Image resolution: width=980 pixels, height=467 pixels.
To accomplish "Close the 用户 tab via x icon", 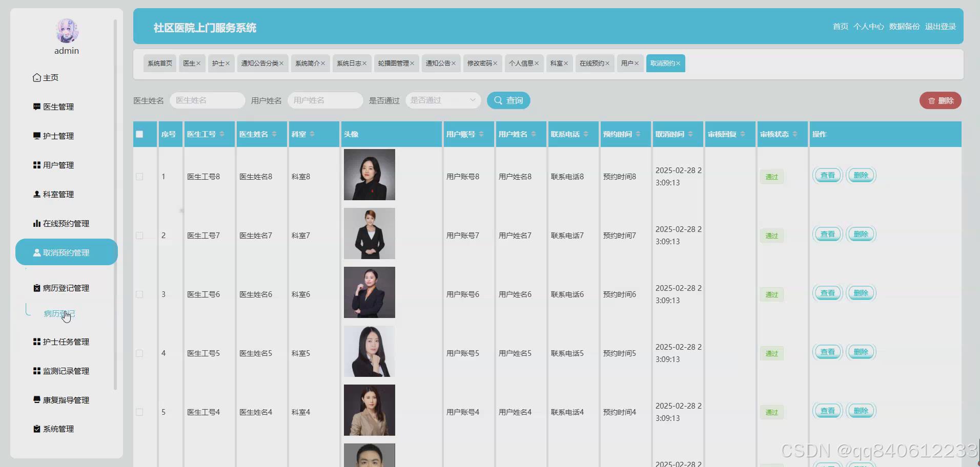I will (x=637, y=63).
